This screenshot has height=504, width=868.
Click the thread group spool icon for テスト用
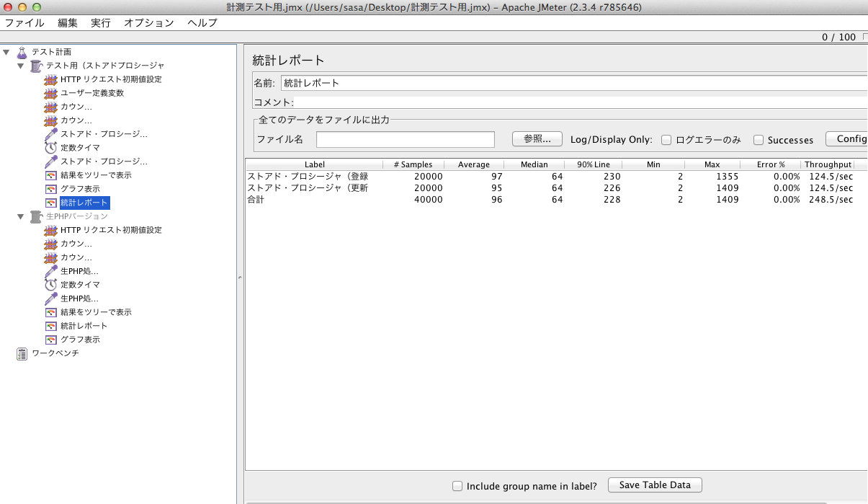tap(36, 66)
